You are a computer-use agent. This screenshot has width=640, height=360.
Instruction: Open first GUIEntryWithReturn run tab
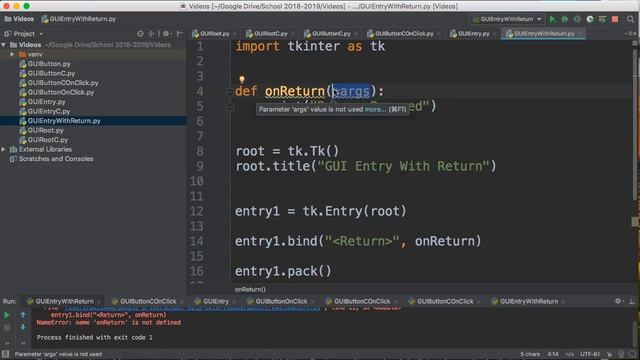click(64, 301)
